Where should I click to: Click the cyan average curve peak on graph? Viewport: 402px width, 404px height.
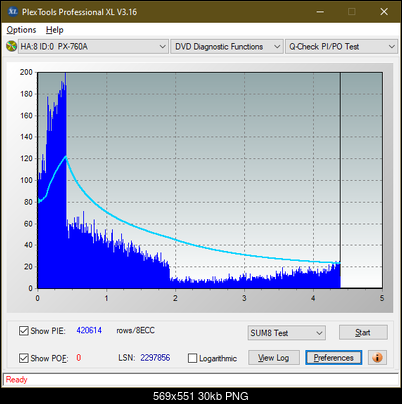tap(66, 156)
